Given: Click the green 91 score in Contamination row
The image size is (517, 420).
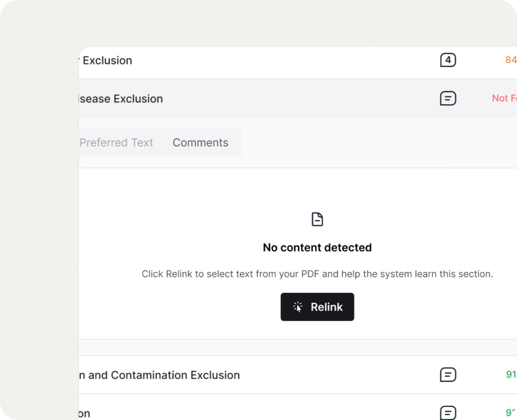Looking at the screenshot, I should click(511, 374).
